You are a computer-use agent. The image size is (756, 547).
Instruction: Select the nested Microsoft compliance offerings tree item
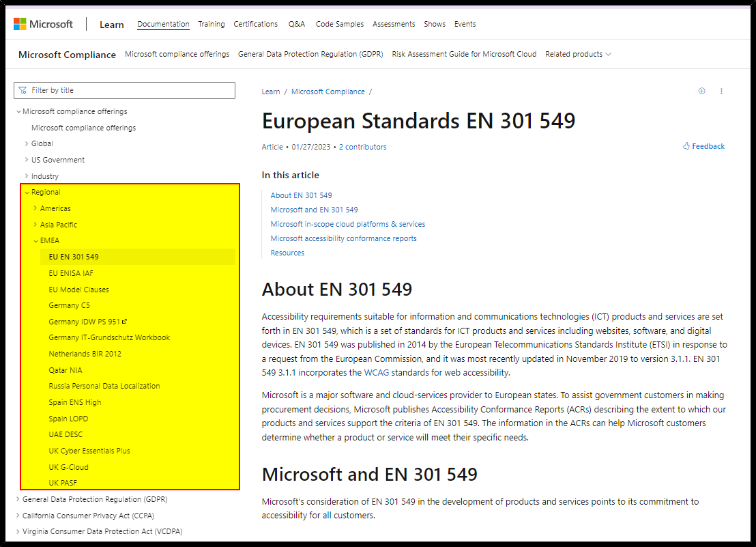point(83,128)
